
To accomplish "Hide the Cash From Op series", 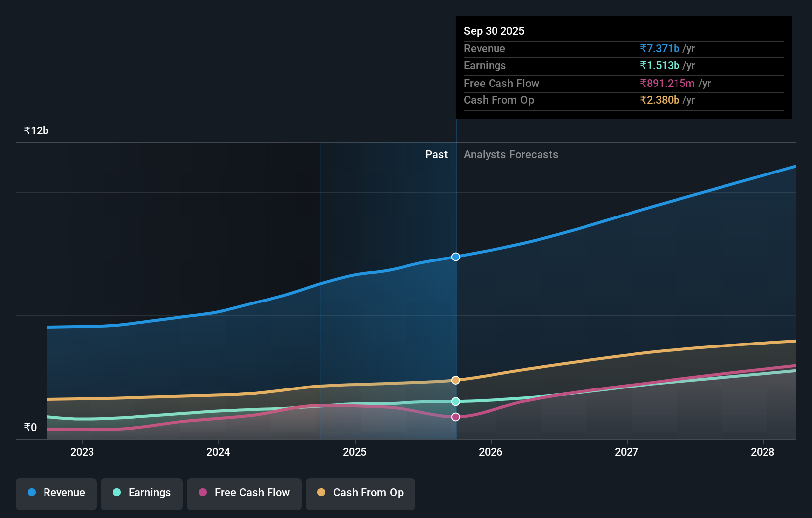I will click(x=360, y=494).
